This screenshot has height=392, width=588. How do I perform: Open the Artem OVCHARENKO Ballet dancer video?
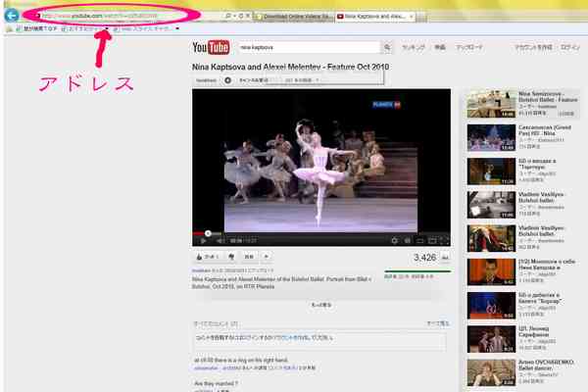[x=491, y=372]
